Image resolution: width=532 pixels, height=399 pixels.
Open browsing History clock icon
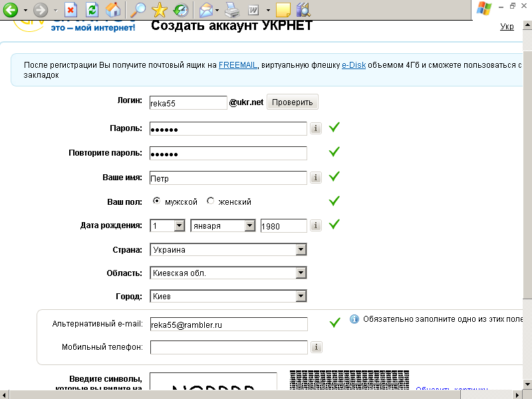pos(181,10)
